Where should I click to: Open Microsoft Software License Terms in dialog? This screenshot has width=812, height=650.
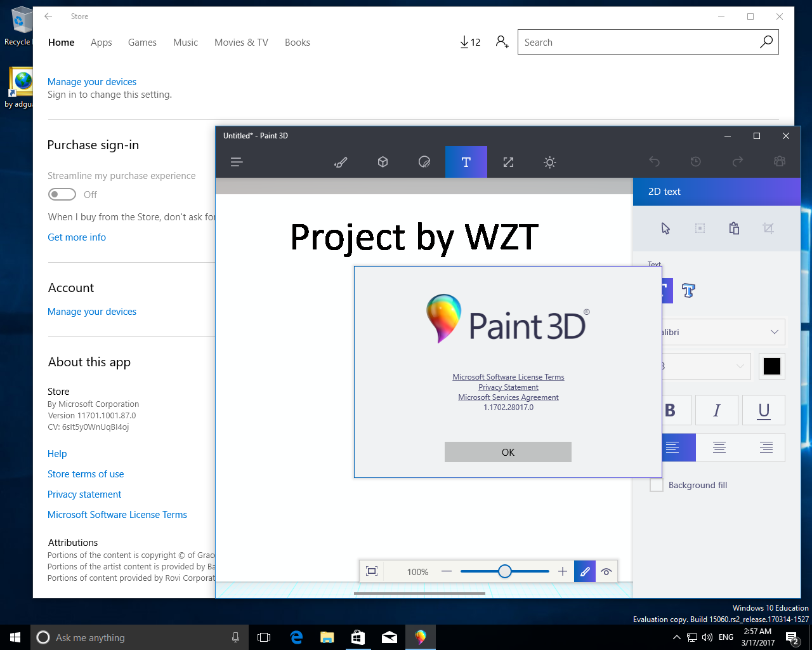click(508, 377)
